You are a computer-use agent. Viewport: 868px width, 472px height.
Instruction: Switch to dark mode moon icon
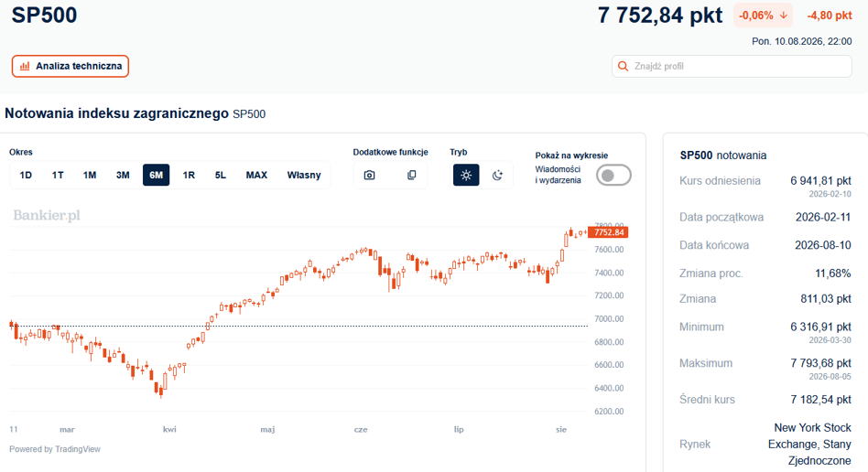(x=497, y=175)
